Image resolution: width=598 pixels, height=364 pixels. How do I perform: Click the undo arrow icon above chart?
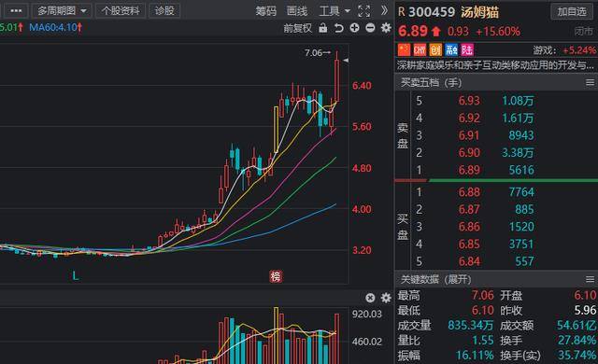[338, 28]
